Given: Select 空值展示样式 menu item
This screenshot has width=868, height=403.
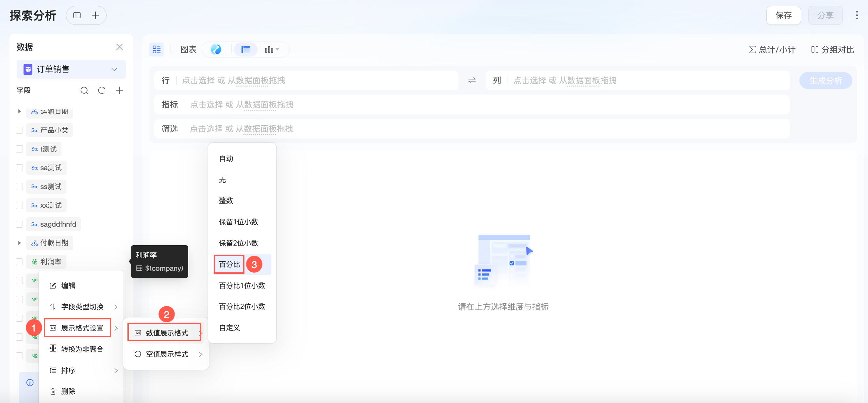Looking at the screenshot, I should [x=167, y=354].
